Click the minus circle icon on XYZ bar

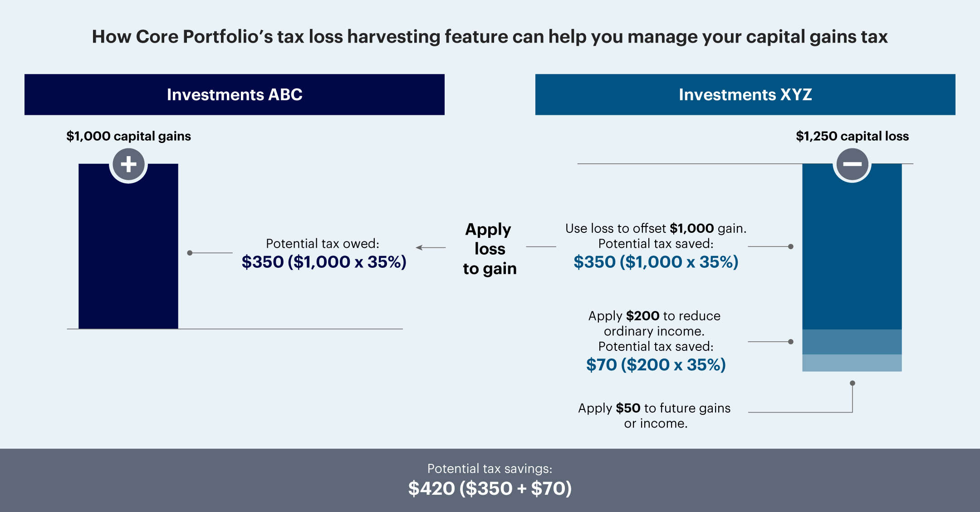[x=852, y=164]
